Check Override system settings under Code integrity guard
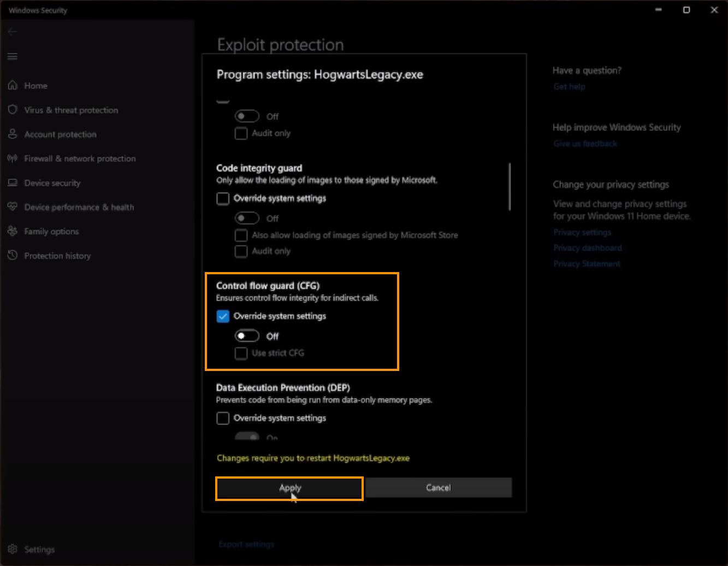Image resolution: width=728 pixels, height=566 pixels. [x=223, y=198]
